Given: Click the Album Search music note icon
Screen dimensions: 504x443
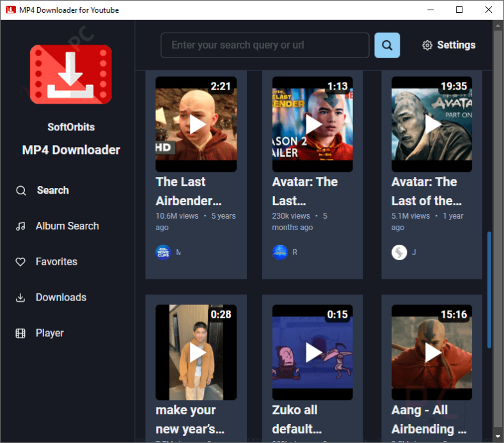Looking at the screenshot, I should pyautogui.click(x=20, y=226).
